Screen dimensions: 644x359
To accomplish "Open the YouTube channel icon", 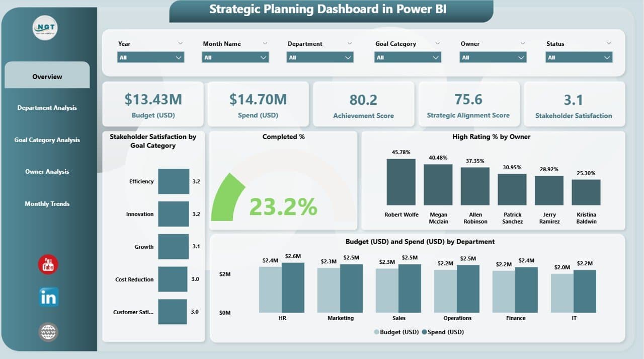I will 48,264.
